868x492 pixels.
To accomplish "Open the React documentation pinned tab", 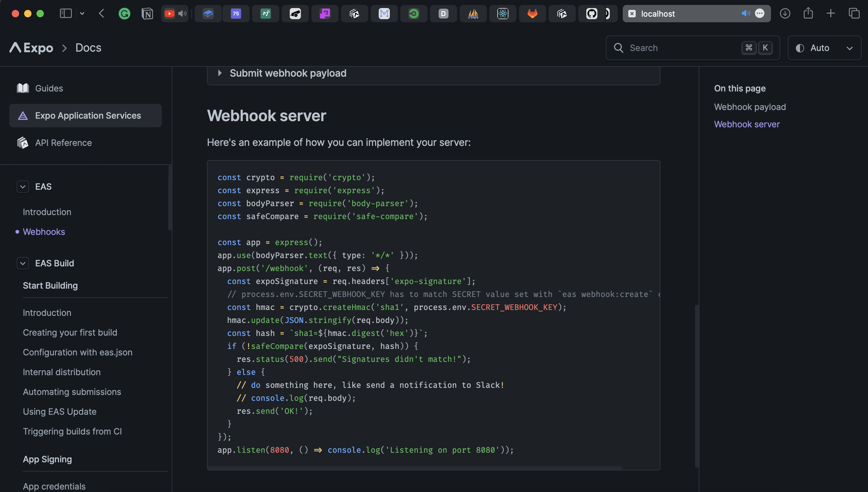I will [503, 14].
